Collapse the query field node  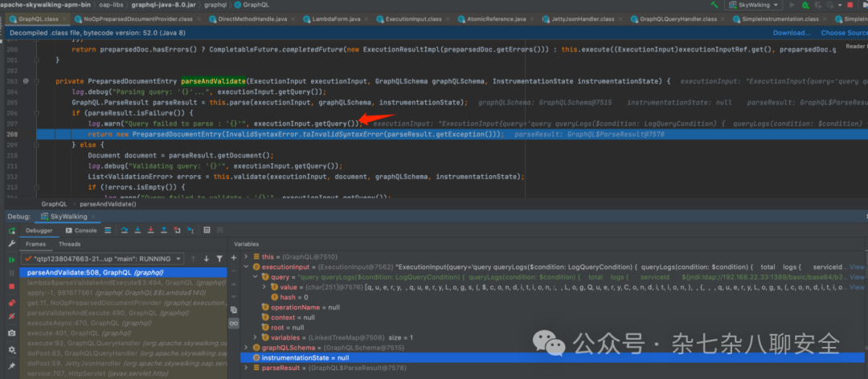coord(255,277)
